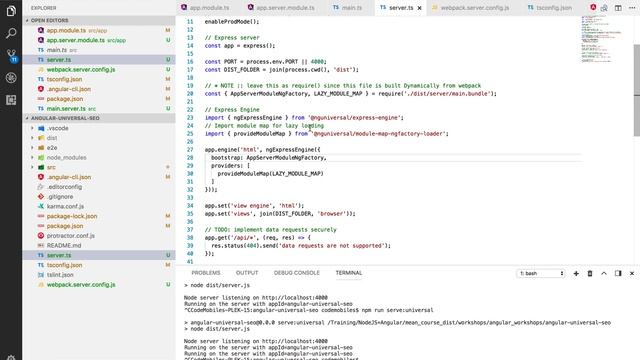This screenshot has width=640, height=360.
Task: Open Source Control view with pending badge
Action: (11, 56)
